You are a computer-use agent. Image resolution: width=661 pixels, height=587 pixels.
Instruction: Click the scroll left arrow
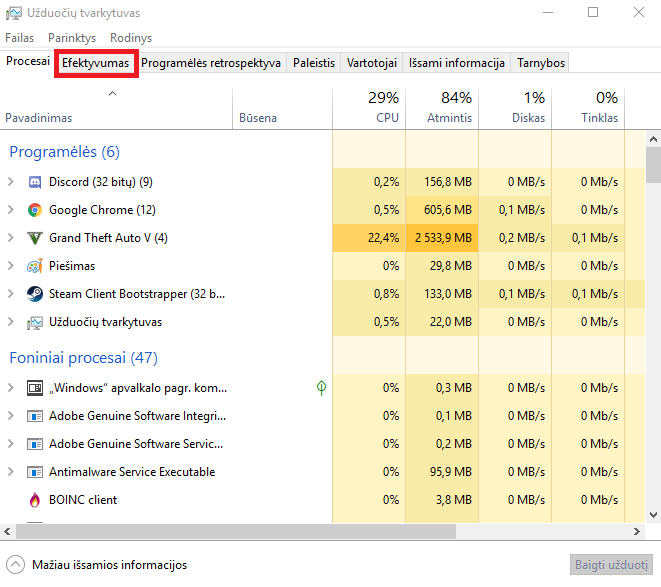click(7, 531)
